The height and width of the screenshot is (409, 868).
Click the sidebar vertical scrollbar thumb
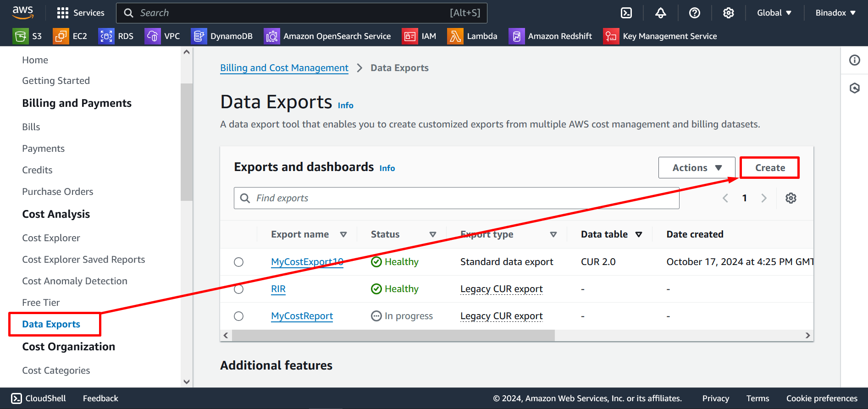(x=187, y=142)
